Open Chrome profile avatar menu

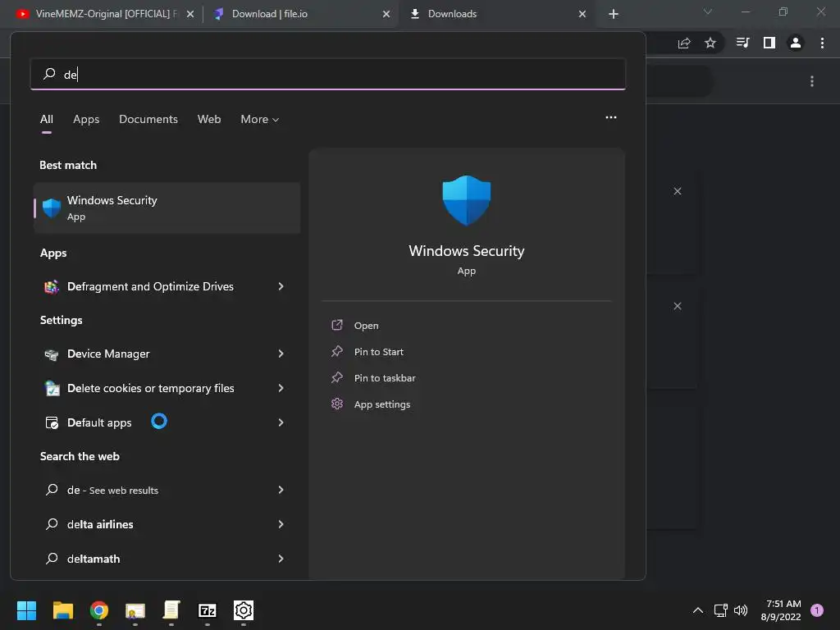pyautogui.click(x=796, y=43)
